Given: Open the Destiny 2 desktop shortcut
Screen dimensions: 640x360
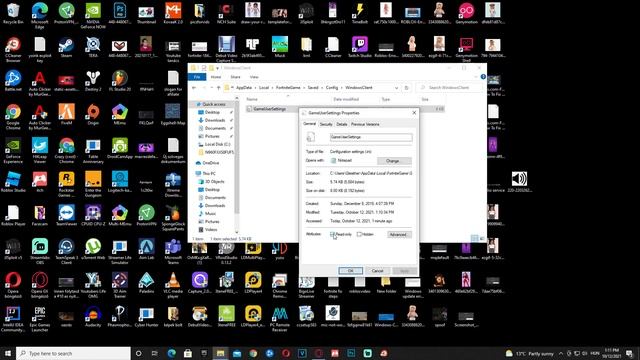Looking at the screenshot, I should point(93,81).
